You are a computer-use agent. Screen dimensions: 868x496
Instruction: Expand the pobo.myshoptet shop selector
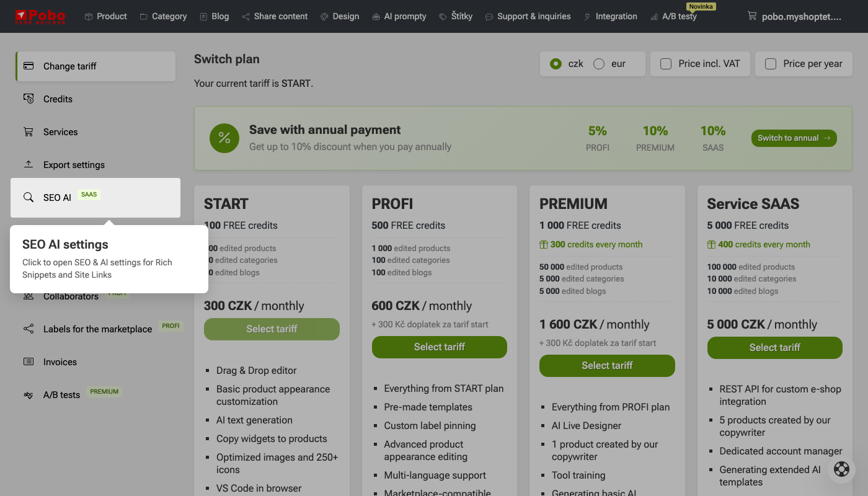click(x=795, y=16)
